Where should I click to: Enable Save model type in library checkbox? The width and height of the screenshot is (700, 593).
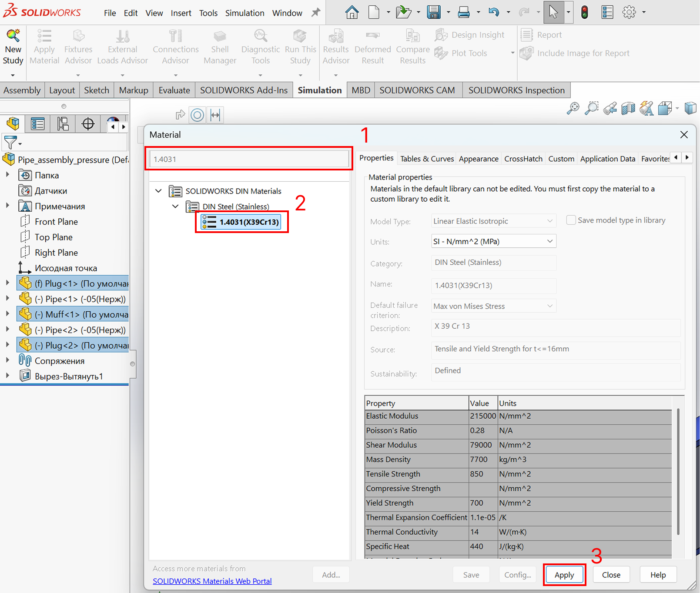click(571, 220)
